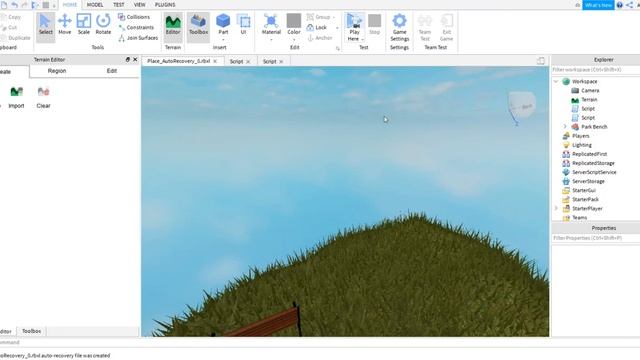Image resolution: width=640 pixels, height=360 pixels.
Task: Switch to the TEST ribbon tab
Action: click(118, 4)
